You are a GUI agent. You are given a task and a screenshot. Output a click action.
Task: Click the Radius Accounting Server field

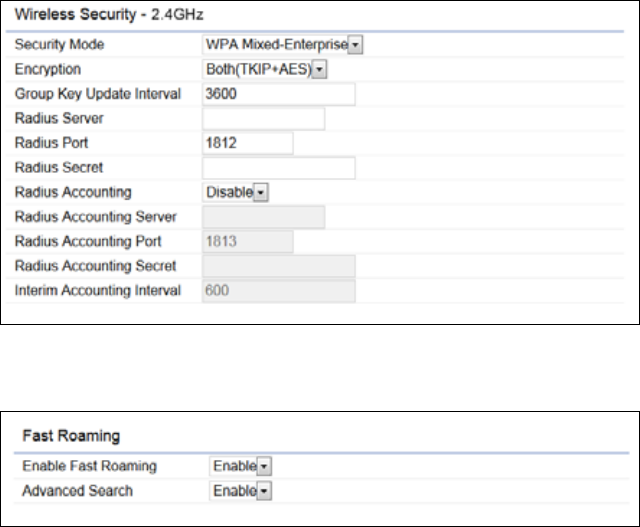click(264, 217)
